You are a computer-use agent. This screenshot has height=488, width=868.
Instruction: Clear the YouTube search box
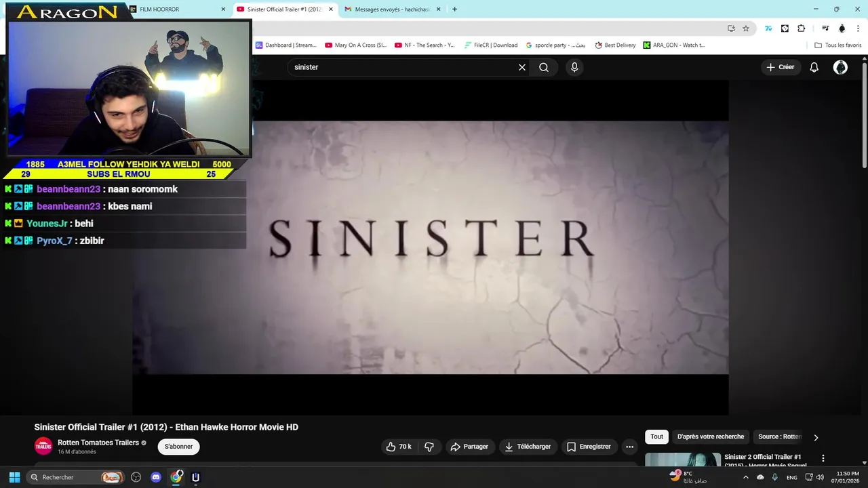click(x=522, y=67)
